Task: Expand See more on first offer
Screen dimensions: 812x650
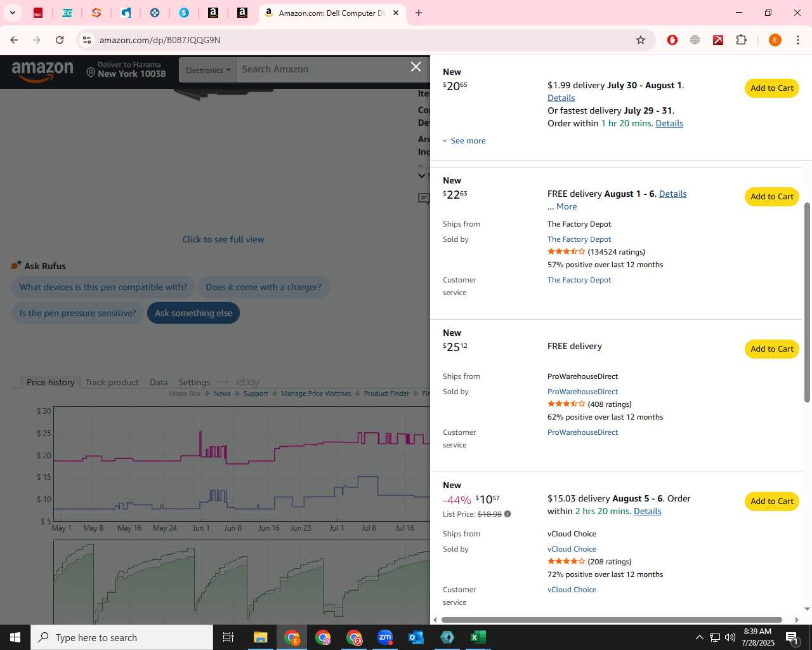Action: pos(464,141)
